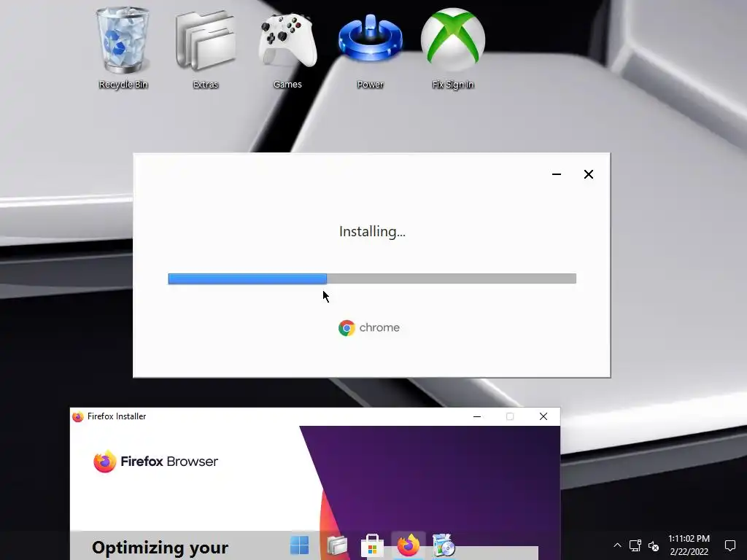Select the installer disc taskbar icon
The width and height of the screenshot is (747, 560).
444,545
